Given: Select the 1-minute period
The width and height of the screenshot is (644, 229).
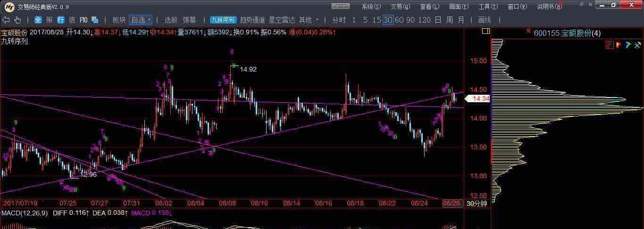Looking at the screenshot, I should [x=354, y=20].
